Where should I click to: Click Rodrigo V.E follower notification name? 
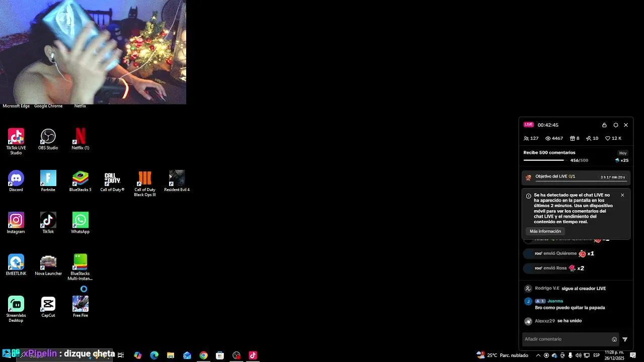[547, 289]
